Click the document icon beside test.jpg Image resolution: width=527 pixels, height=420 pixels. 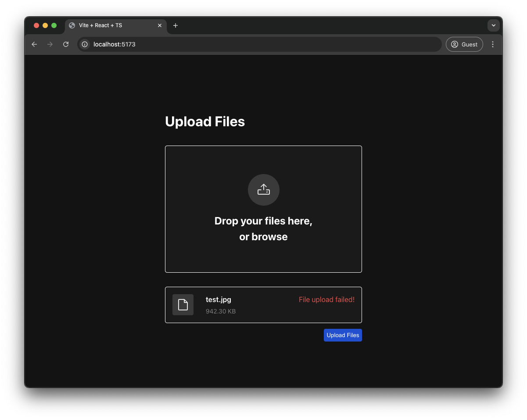click(x=183, y=305)
